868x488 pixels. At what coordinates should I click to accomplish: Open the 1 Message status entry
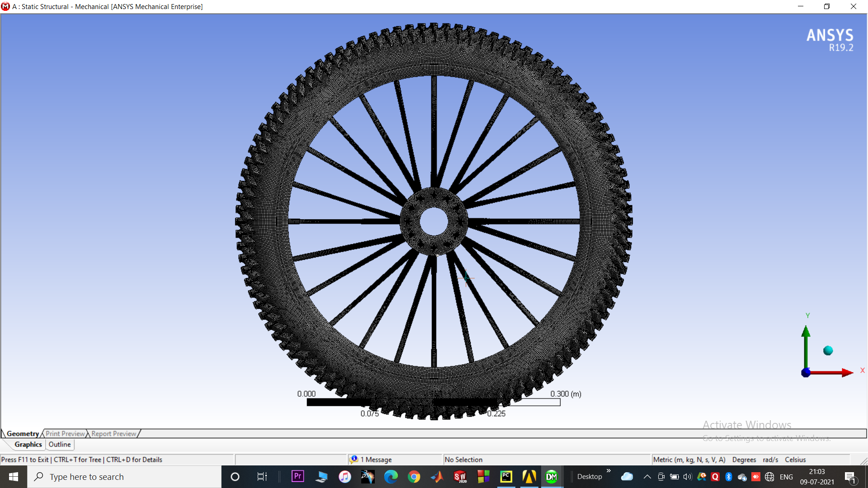click(376, 460)
